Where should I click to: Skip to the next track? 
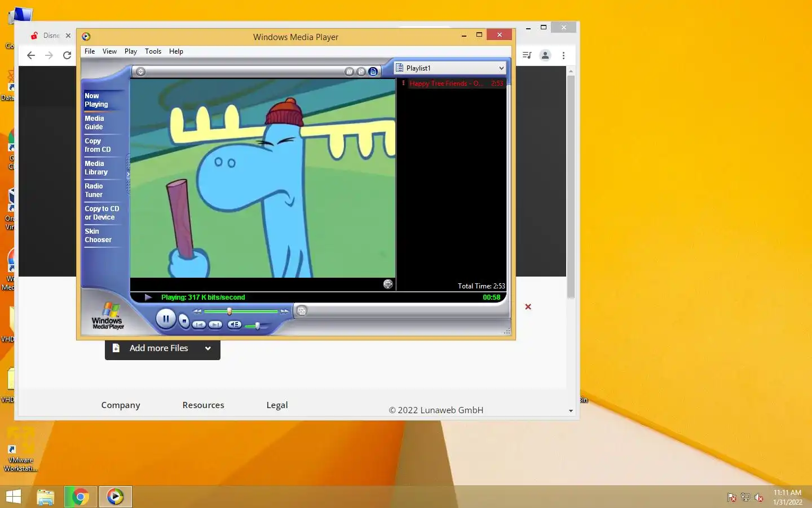click(215, 325)
